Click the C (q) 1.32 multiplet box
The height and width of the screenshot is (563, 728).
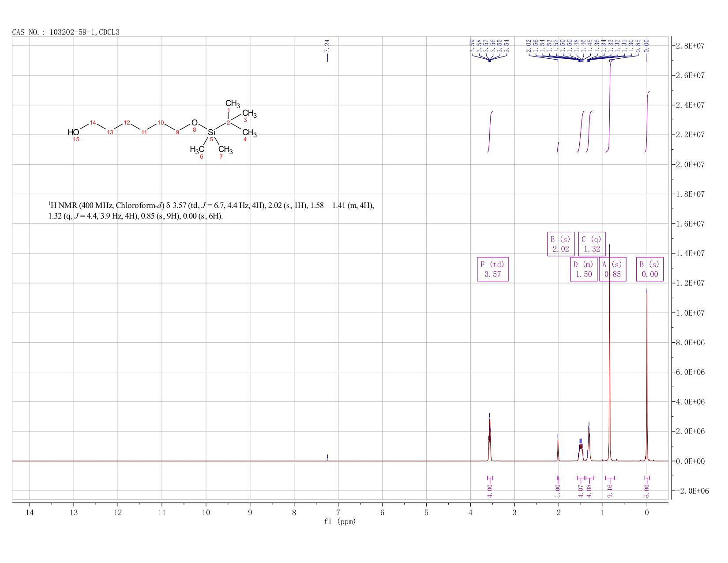[592, 244]
